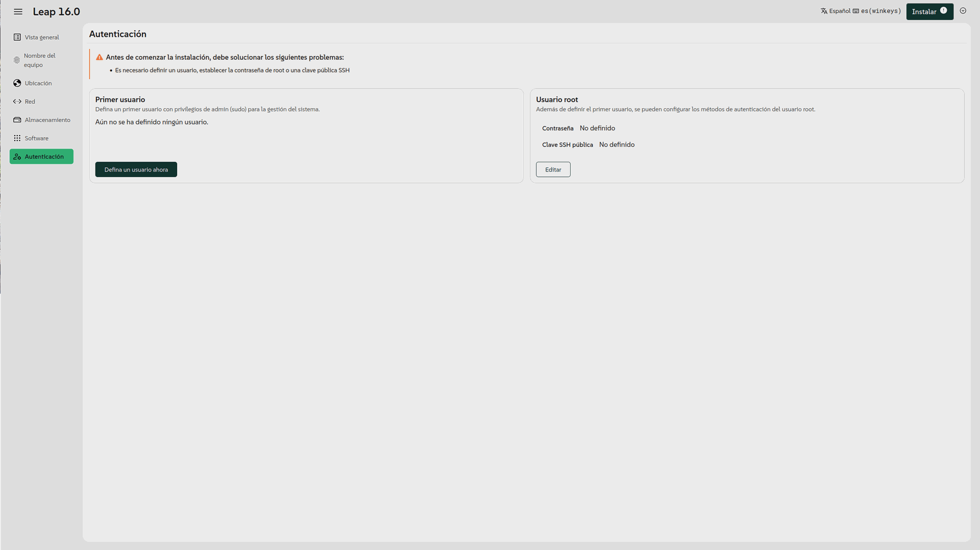Viewport: 980px width, 550px height.
Task: Open the Español language selector
Action: tap(836, 11)
